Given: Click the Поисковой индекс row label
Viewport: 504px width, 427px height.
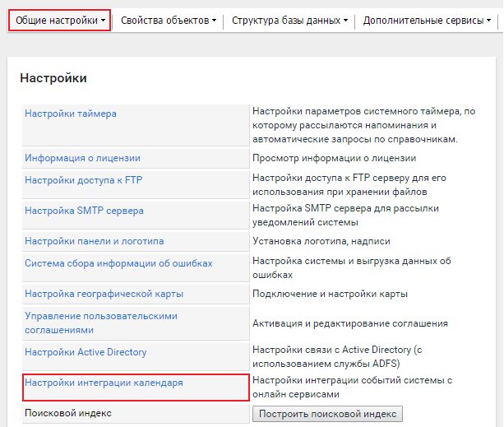Looking at the screenshot, I should tap(67, 413).
